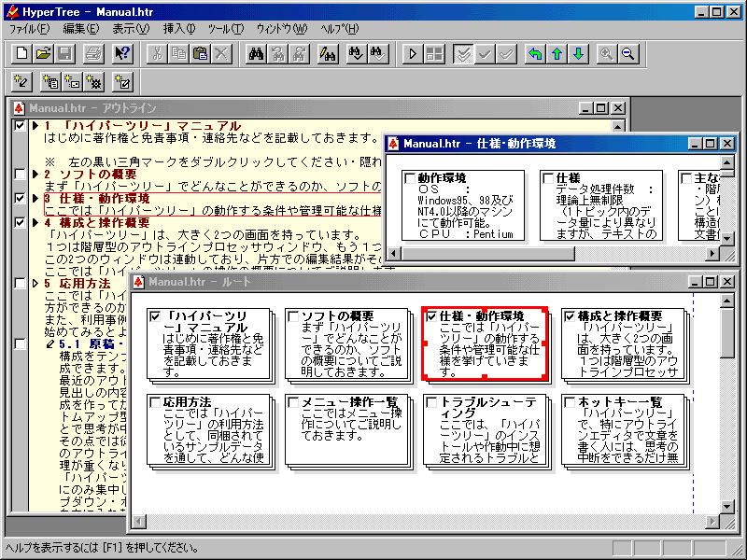Click the play triangle toolbar icon

[413, 53]
